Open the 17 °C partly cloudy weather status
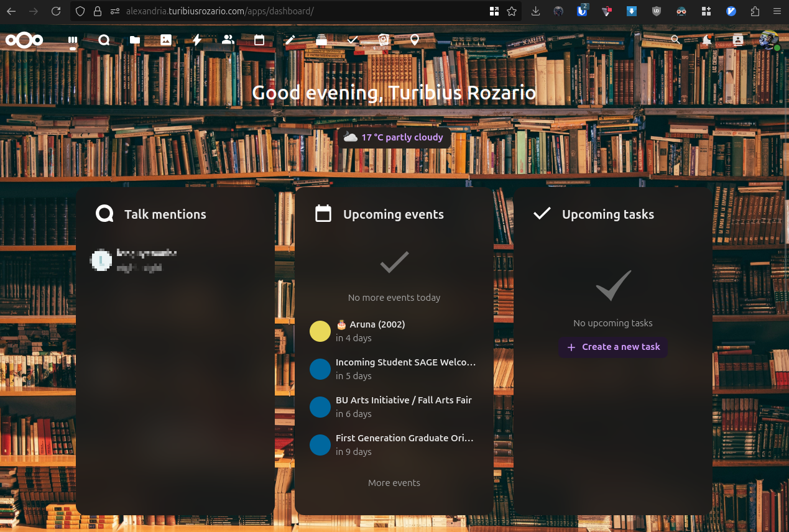 point(395,137)
